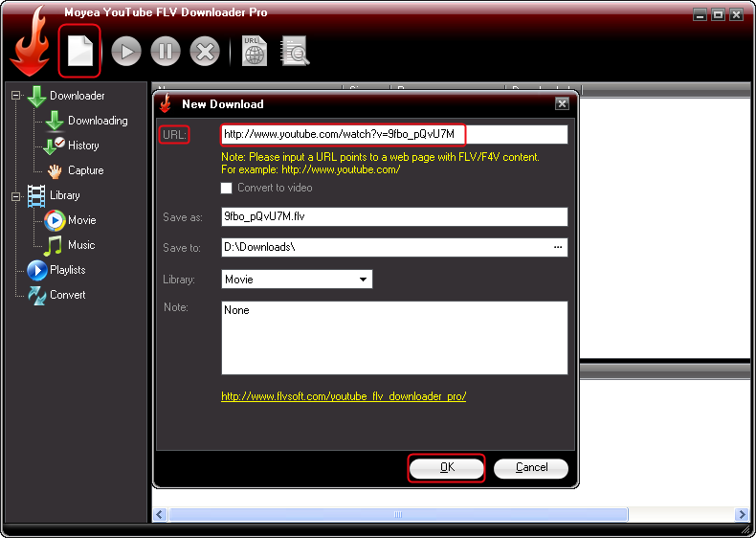This screenshot has height=538, width=756.
Task: Select Library in the sidebar tree
Action: click(x=65, y=195)
